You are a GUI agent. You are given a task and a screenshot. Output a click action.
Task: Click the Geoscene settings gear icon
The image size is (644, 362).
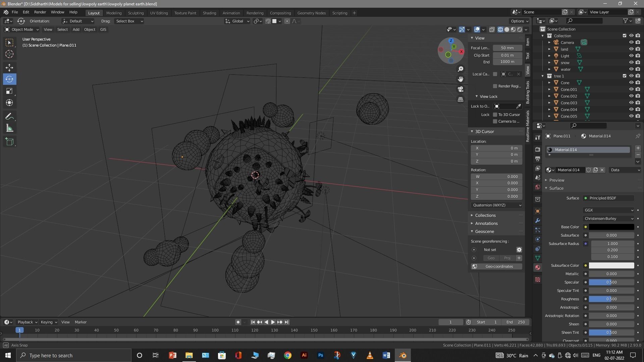519,250
